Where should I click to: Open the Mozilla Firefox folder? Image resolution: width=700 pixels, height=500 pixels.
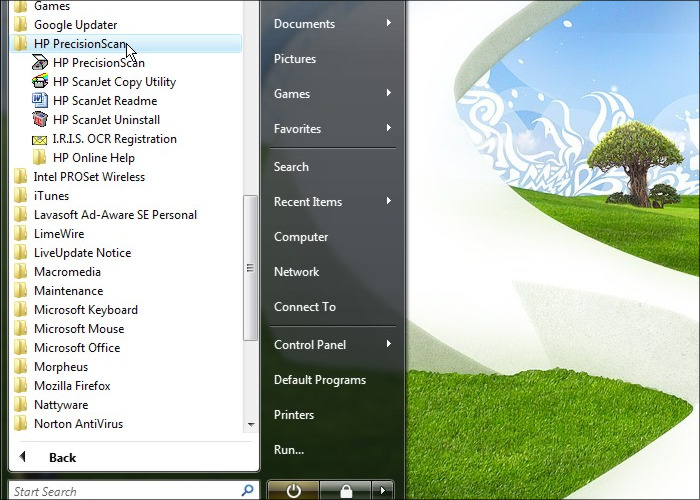click(x=72, y=386)
